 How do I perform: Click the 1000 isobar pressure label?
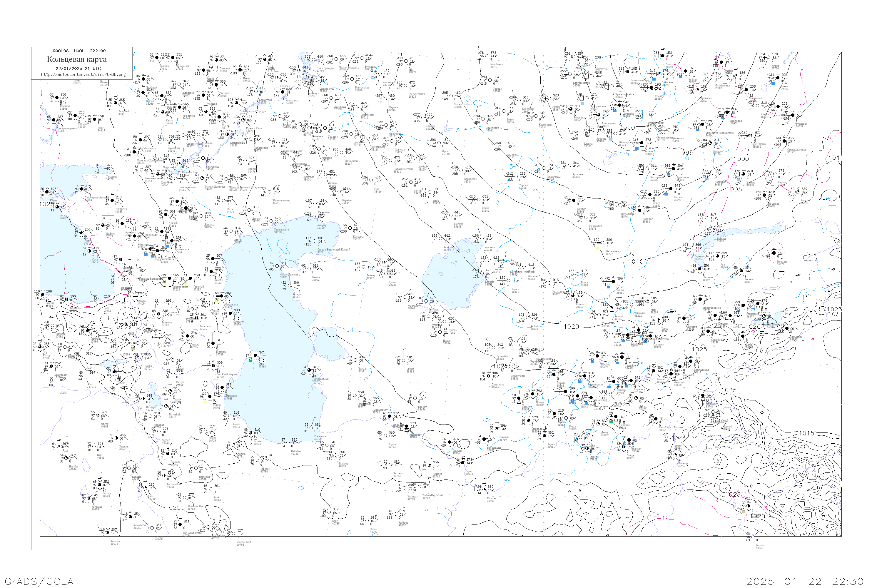click(x=741, y=159)
